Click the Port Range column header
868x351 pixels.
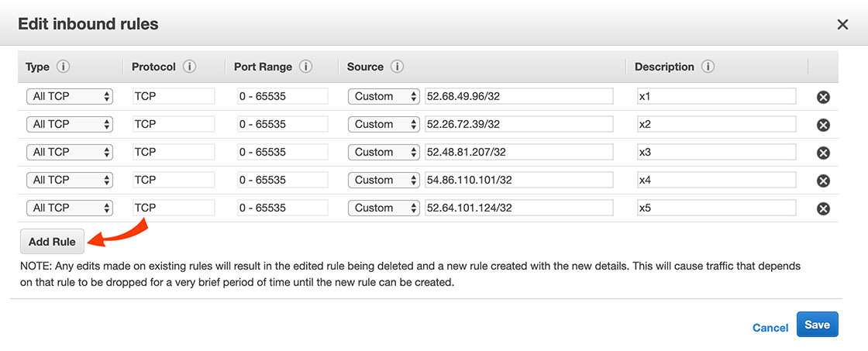pyautogui.click(x=263, y=67)
